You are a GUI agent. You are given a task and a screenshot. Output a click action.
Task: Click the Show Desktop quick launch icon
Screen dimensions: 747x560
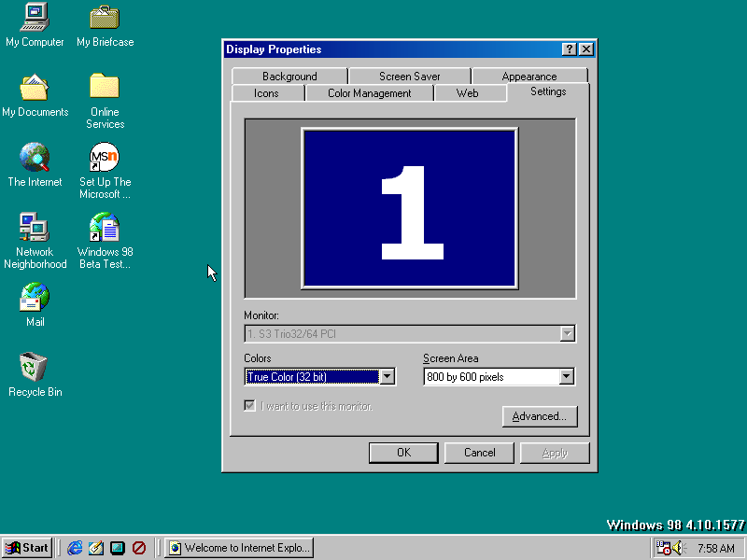click(x=118, y=548)
